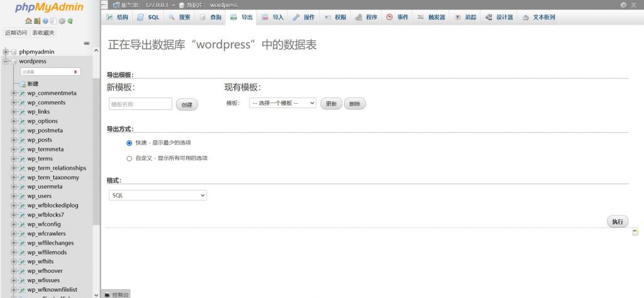
Task: Open the wp_term_relationships table
Action: (x=57, y=168)
